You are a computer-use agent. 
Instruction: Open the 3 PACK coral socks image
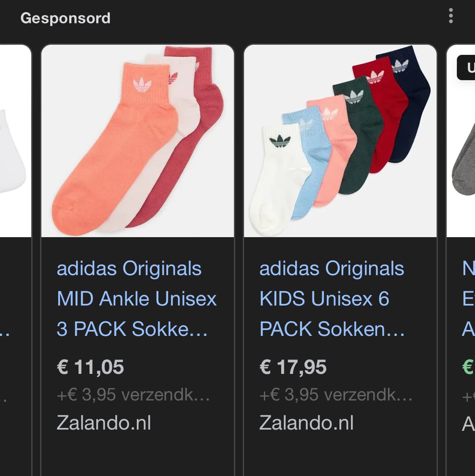tap(138, 141)
